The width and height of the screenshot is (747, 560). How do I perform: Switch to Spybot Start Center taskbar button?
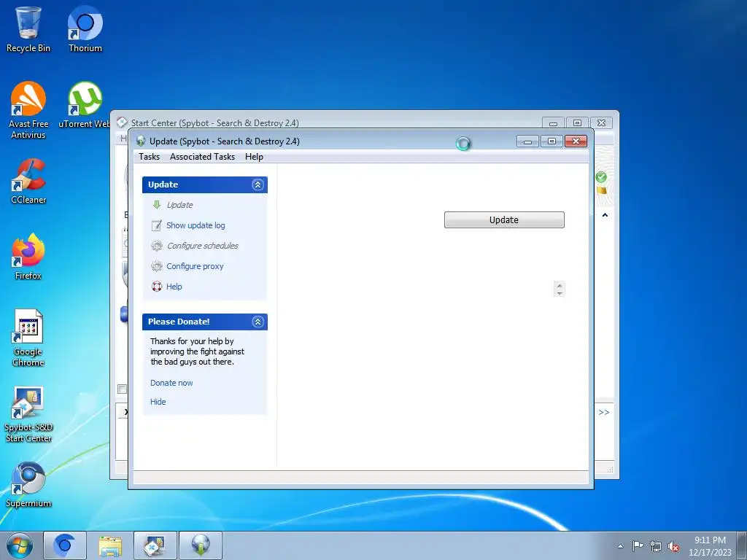tap(155, 545)
